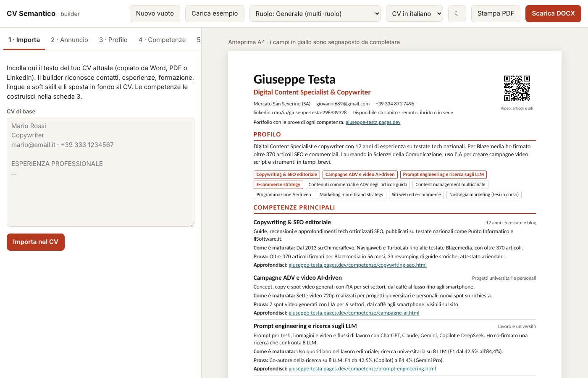This screenshot has height=378, width=588.
Task: Click the Programmazione AI-driven tag
Action: click(x=284, y=195)
